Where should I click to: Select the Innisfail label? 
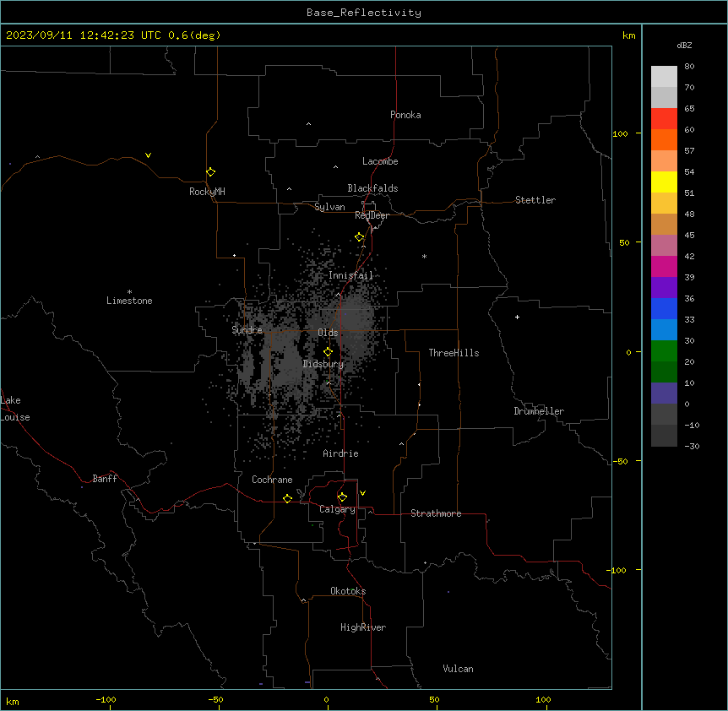[x=350, y=275]
